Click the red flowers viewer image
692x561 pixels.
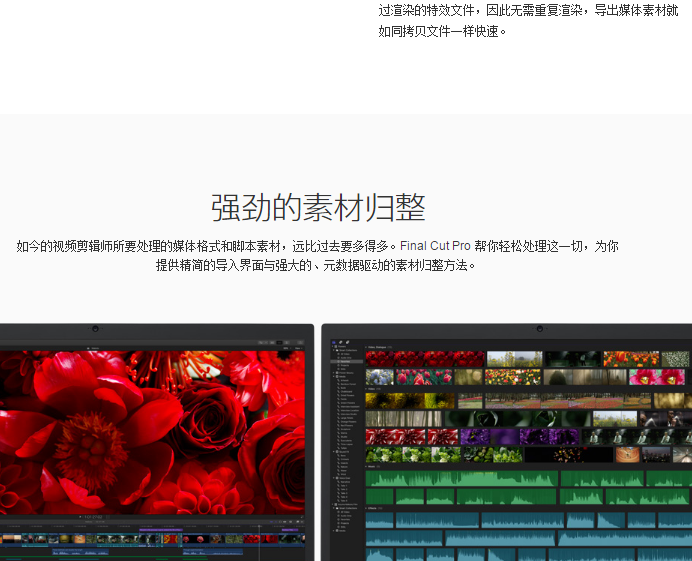150,430
